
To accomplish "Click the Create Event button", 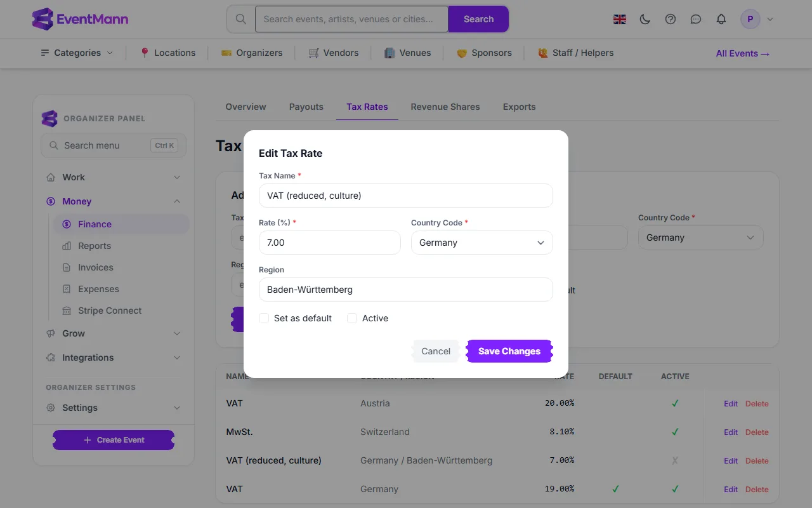I will 114,440.
